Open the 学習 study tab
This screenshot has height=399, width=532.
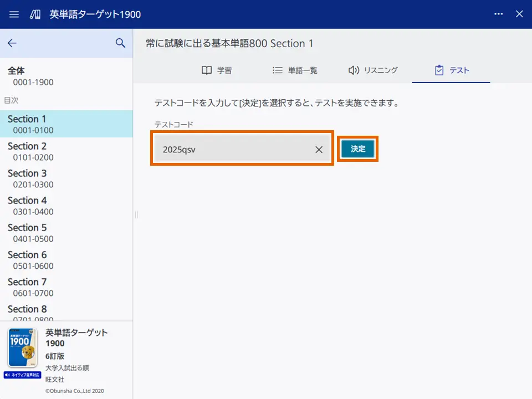point(217,70)
